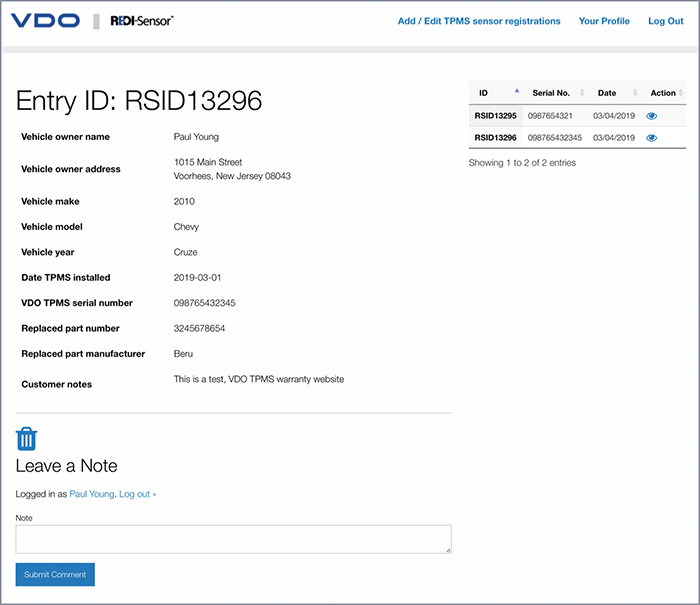Focus the Note text area
The width and height of the screenshot is (700, 605).
coord(233,539)
